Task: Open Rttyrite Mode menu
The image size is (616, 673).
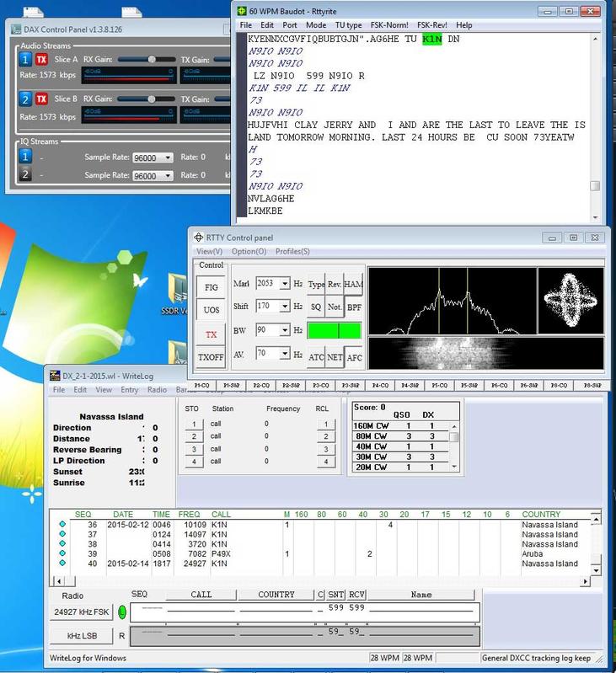Action: (316, 25)
